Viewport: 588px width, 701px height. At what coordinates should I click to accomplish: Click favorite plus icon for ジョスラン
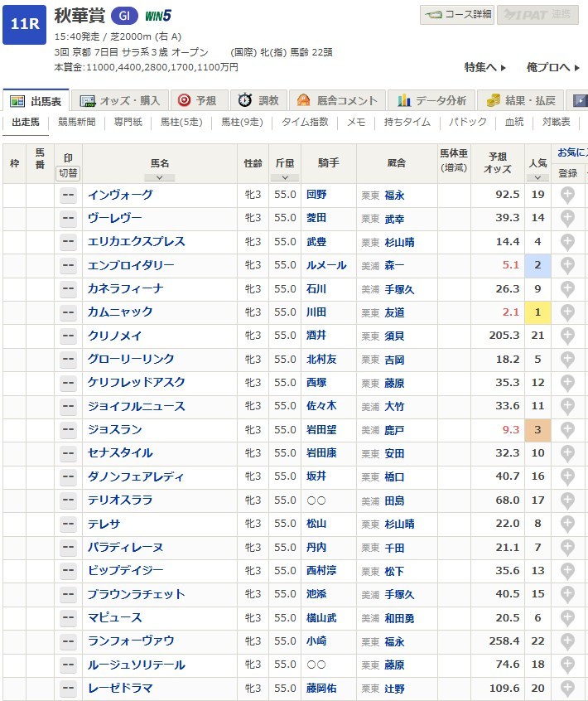(567, 430)
